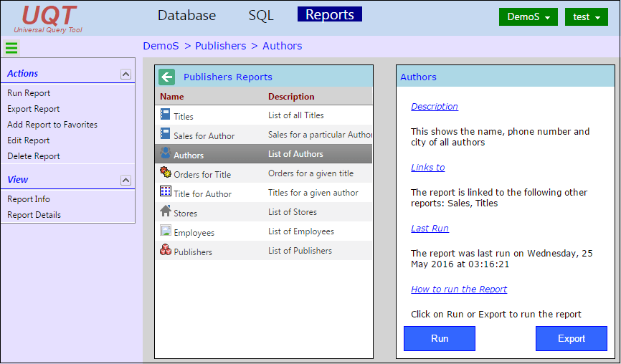Select the 'Publishers' report name in the list
The width and height of the screenshot is (621, 364).
pos(193,252)
